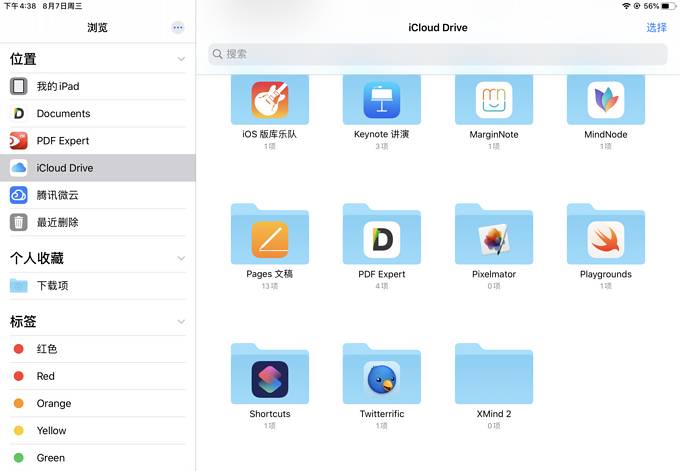Open the Shortcuts folder
Viewport: 680px width, 471px height.
270,374
